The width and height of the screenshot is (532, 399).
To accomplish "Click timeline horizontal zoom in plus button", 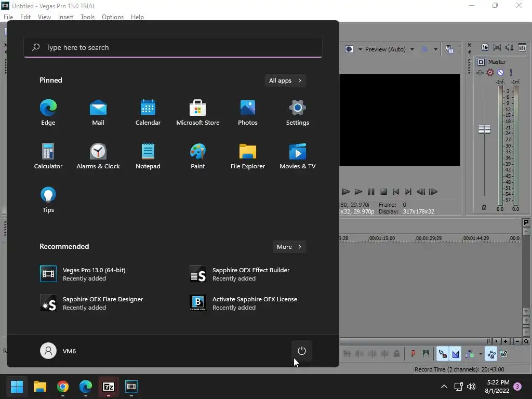I will click(x=506, y=341).
